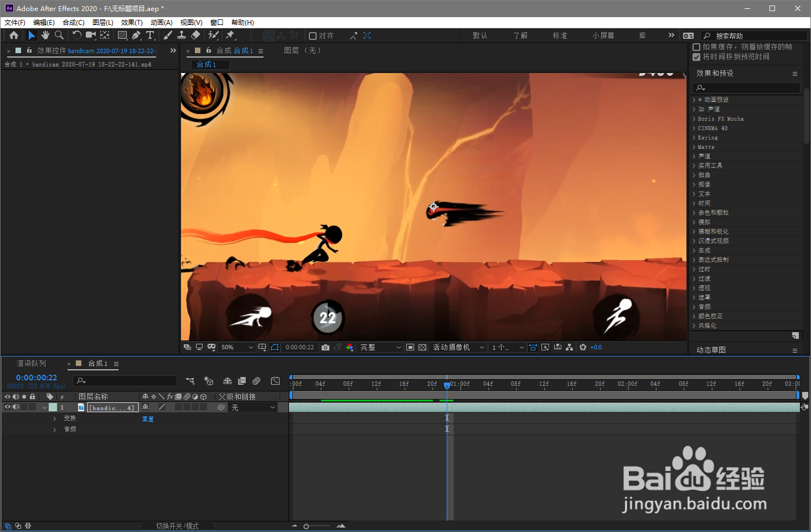811x532 pixels.
Task: Select the Unified Camera tool
Action: click(91, 35)
